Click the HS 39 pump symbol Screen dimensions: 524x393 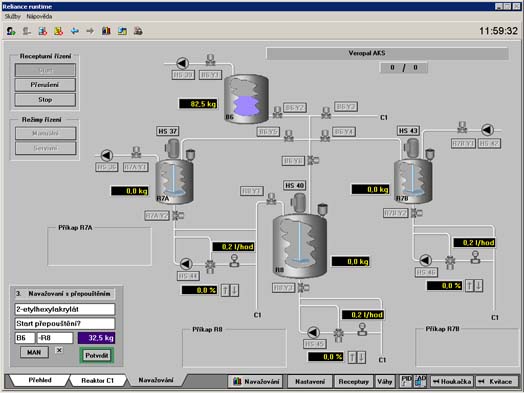pyautogui.click(x=182, y=63)
